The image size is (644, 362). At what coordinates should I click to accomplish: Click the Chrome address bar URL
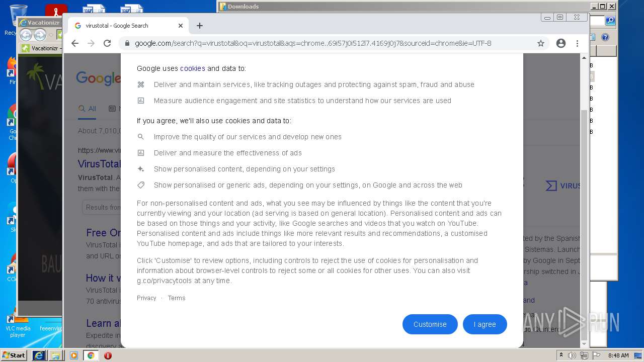point(313,43)
